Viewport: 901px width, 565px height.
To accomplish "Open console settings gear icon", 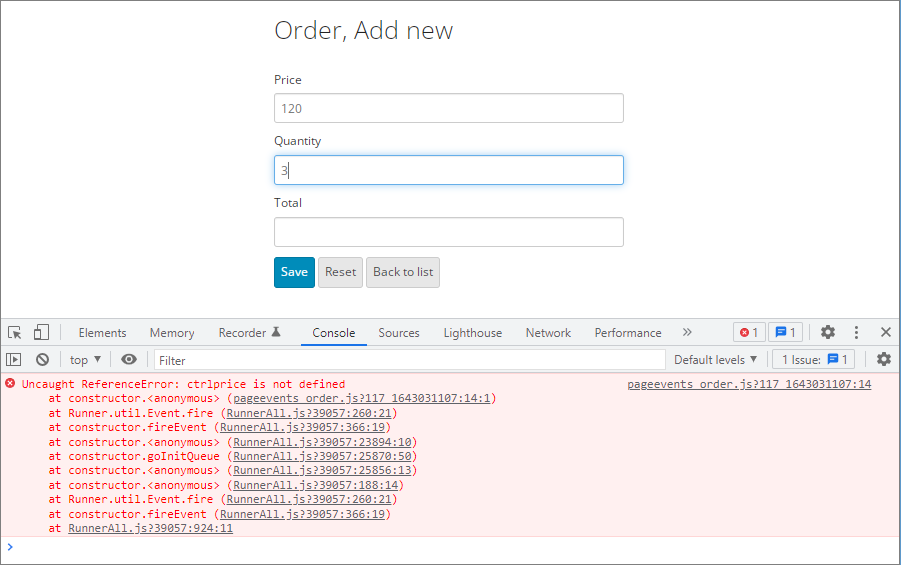I will click(883, 360).
